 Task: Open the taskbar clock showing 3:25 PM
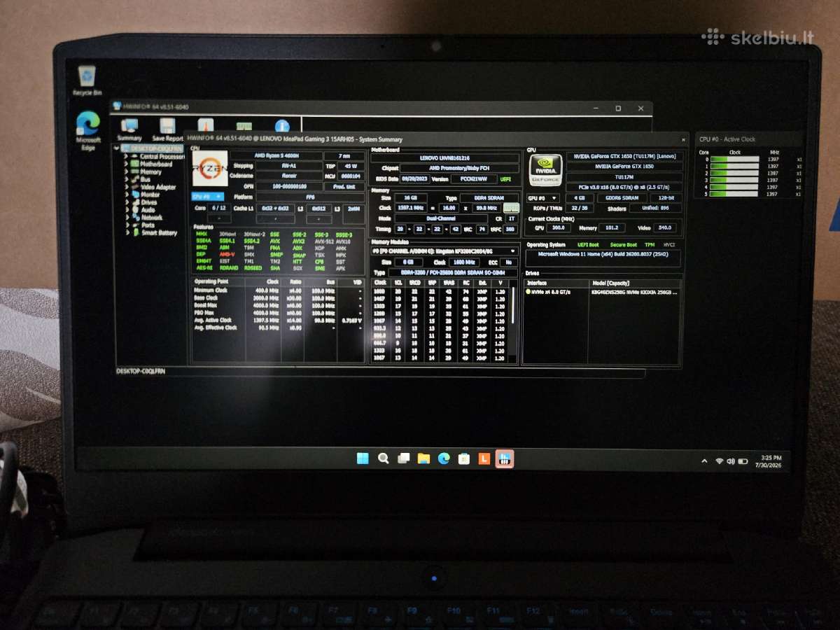[768, 461]
